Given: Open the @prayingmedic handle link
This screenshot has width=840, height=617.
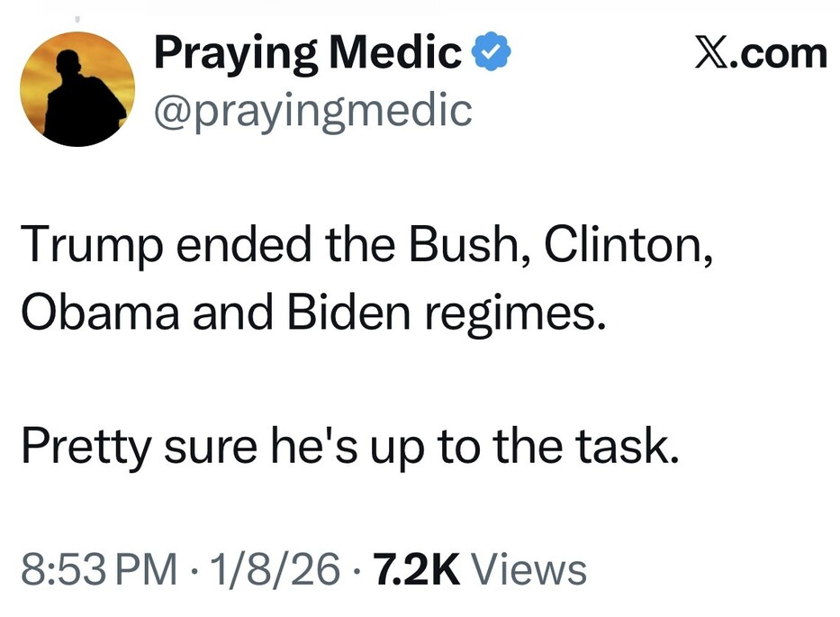Looking at the screenshot, I should pos(312,111).
